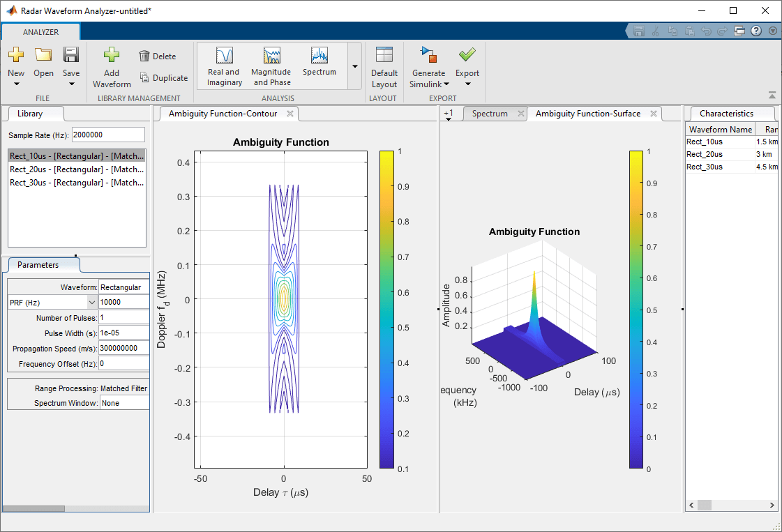Close the Ambiguity Function-Contour tab
Screen dimensions: 782x532
(x=290, y=114)
